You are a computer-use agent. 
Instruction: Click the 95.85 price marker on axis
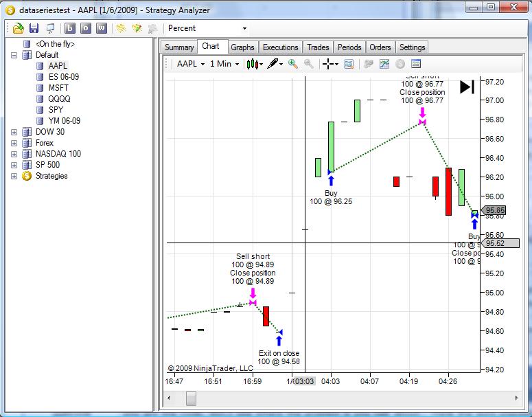[494, 210]
